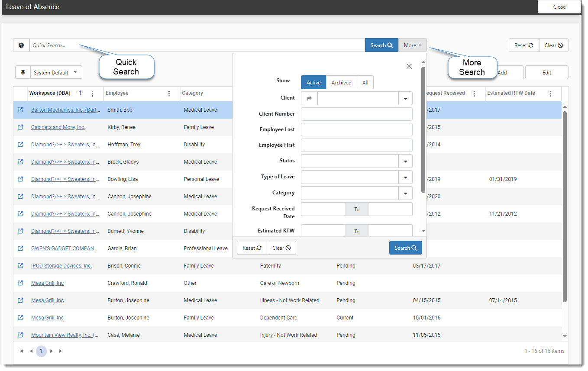
Task: Click the Edit button
Action: [547, 73]
